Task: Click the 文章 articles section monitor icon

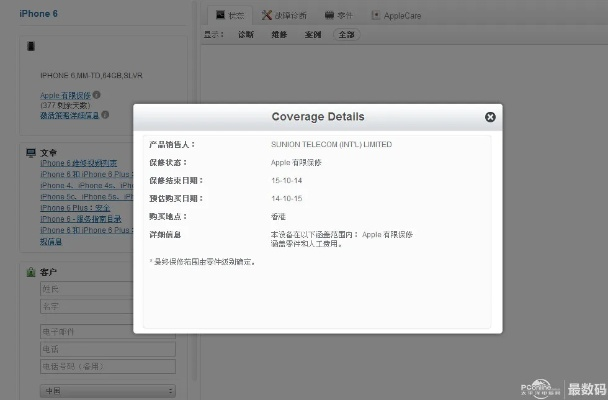Action: (x=30, y=153)
